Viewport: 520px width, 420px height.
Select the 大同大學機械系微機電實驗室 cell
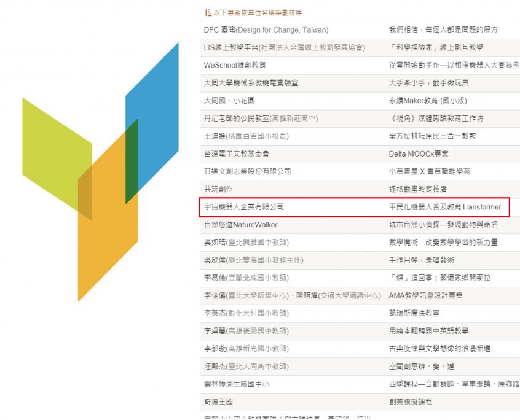[x=251, y=83]
